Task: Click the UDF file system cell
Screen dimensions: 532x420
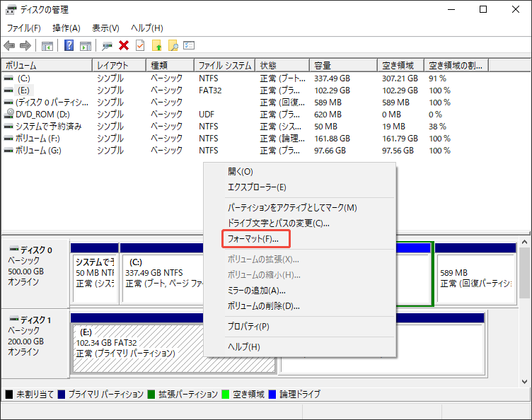Action: pos(207,115)
